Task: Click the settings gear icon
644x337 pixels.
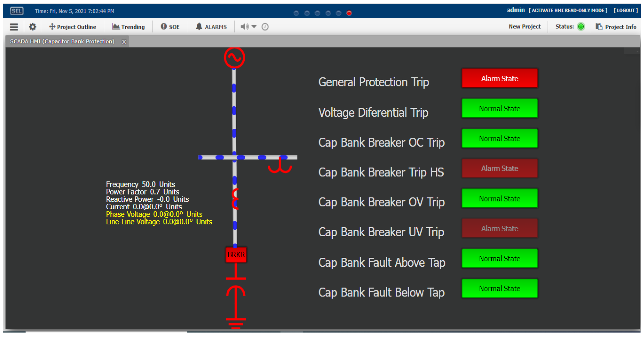Action: 32,27
